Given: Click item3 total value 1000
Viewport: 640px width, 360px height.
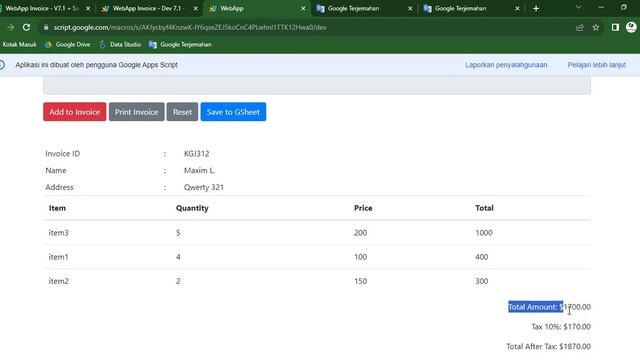Looking at the screenshot, I should pos(484,233).
